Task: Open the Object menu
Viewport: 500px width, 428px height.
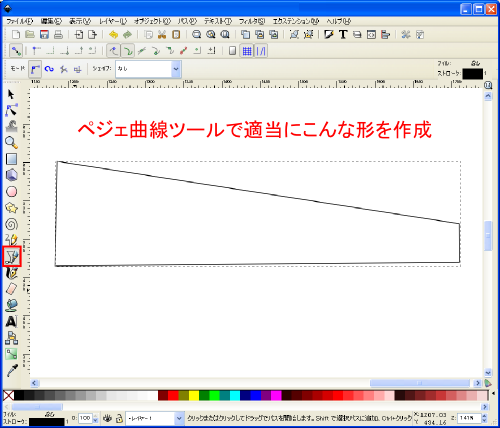Action: (x=152, y=21)
